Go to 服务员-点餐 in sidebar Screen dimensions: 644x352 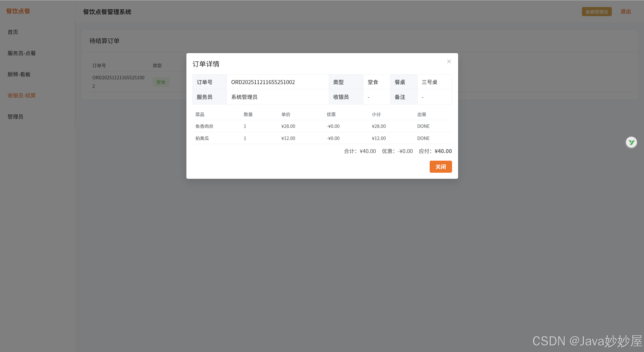pos(22,53)
